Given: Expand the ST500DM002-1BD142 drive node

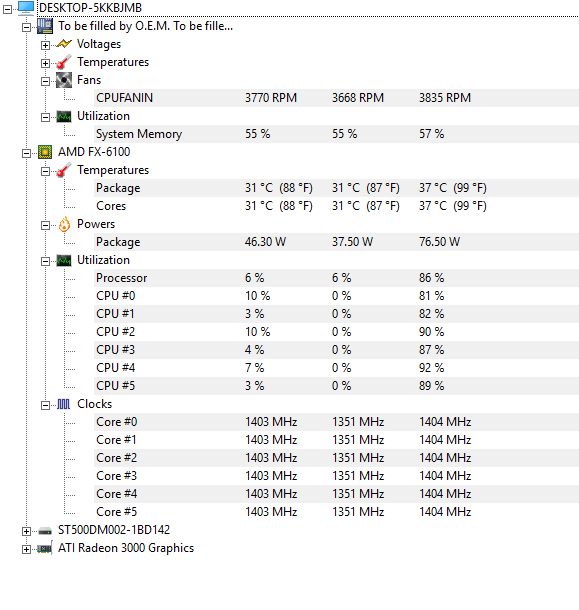Looking at the screenshot, I should tap(26, 531).
